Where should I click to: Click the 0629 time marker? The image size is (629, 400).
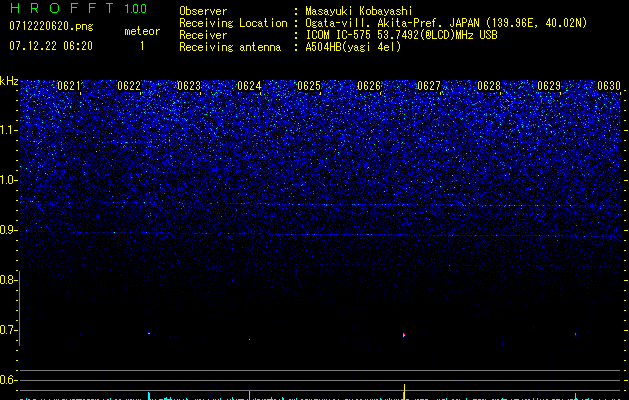[x=549, y=86]
